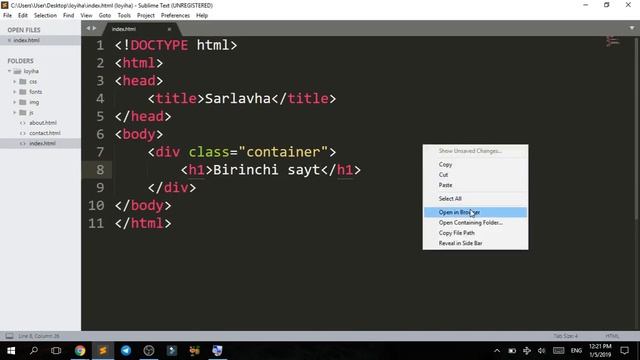The image size is (640, 360).
Task: Click the editor vertical scrollbar
Action: [636, 129]
